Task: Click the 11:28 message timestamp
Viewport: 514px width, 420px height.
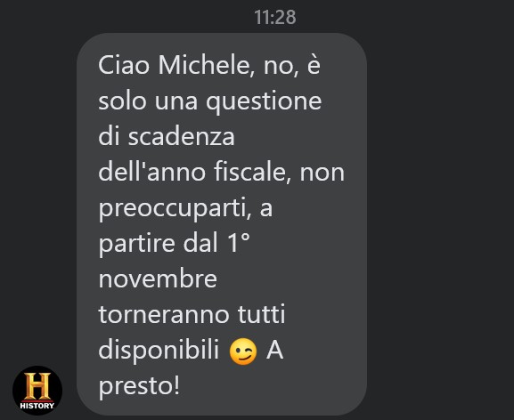Action: click(275, 17)
